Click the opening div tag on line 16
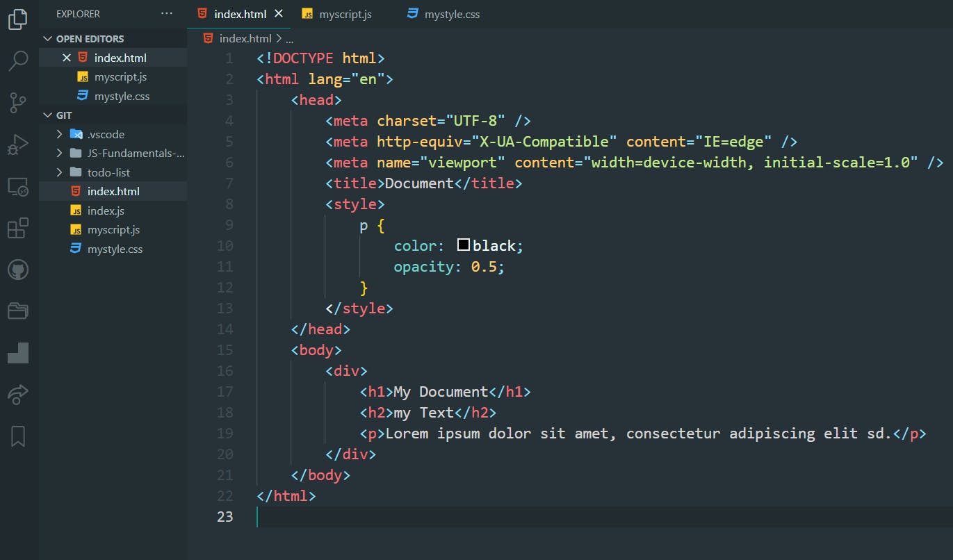This screenshot has width=953, height=560. pyautogui.click(x=346, y=370)
